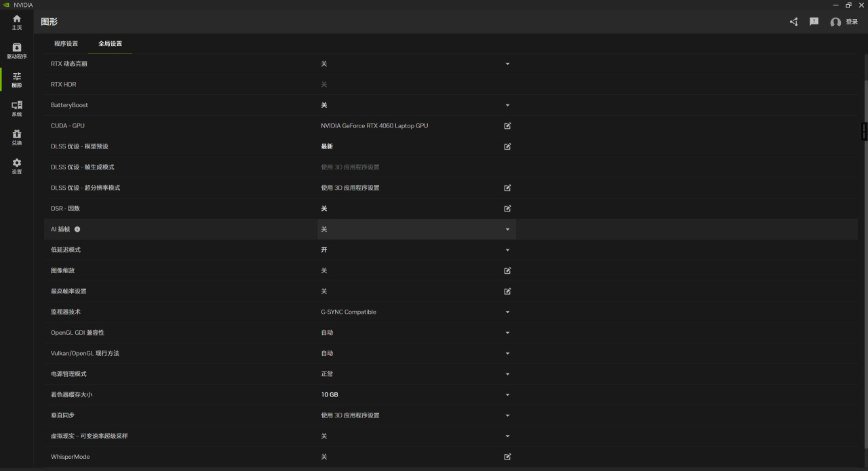Open the 主页 home sidebar icon
Viewport: 868px width, 471px height.
17,22
